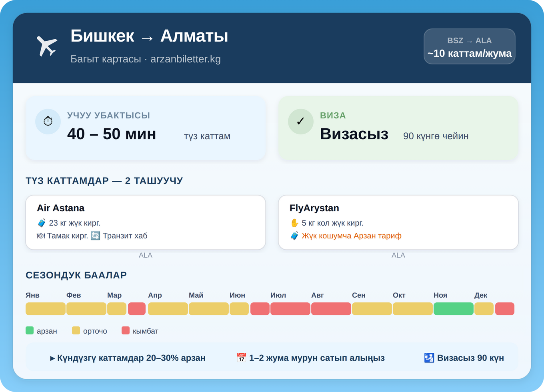Toggle the red кымбат legend swatch
This screenshot has height=392, width=544.
coord(126,331)
